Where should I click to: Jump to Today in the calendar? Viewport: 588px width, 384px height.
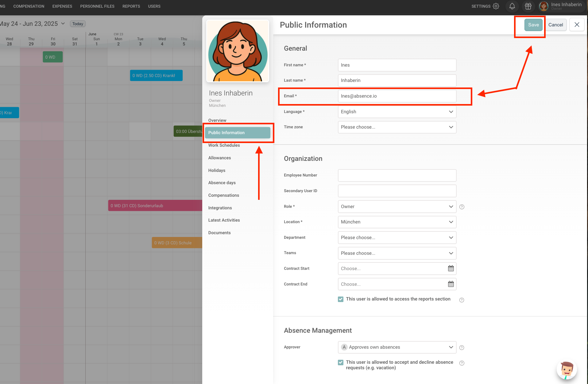78,24
